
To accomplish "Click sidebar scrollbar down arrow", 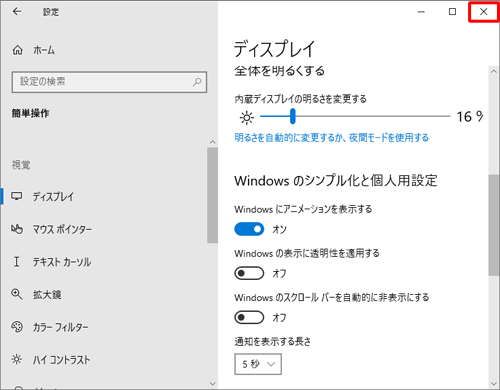I will pyautogui.click(x=213, y=384).
